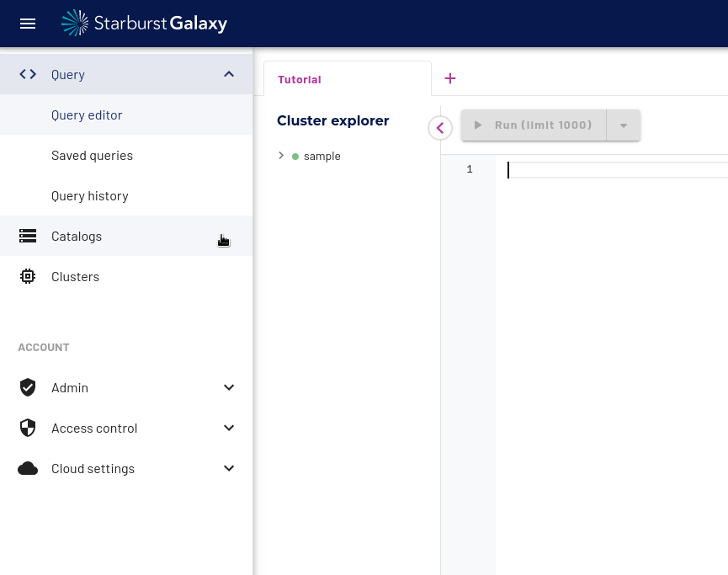
Task: Click the Cloud settings cloud icon
Action: point(28,468)
